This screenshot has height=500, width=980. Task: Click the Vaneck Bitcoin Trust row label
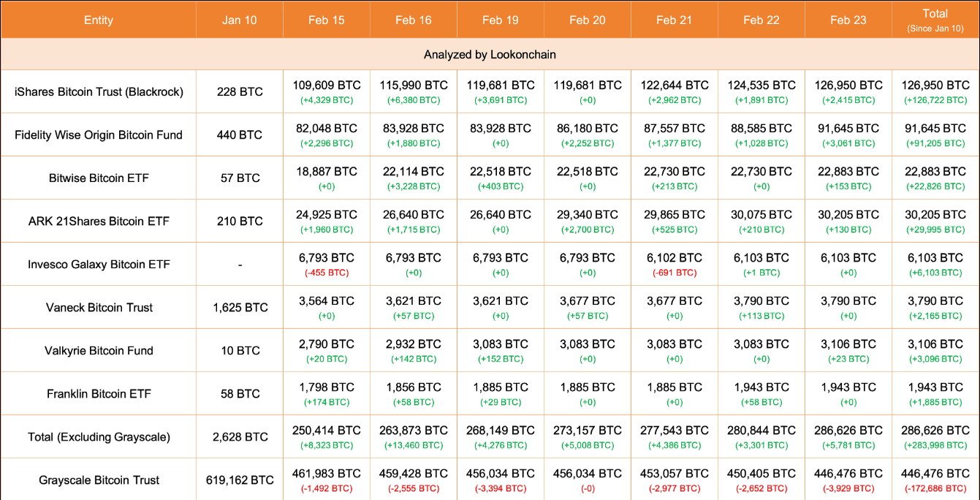pyautogui.click(x=99, y=308)
